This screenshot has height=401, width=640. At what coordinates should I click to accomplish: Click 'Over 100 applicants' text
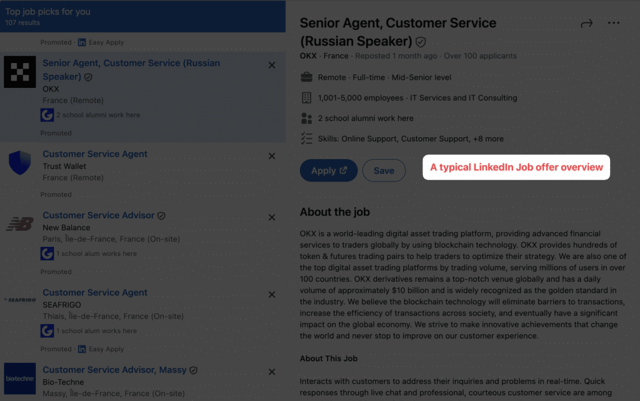pyautogui.click(x=480, y=56)
